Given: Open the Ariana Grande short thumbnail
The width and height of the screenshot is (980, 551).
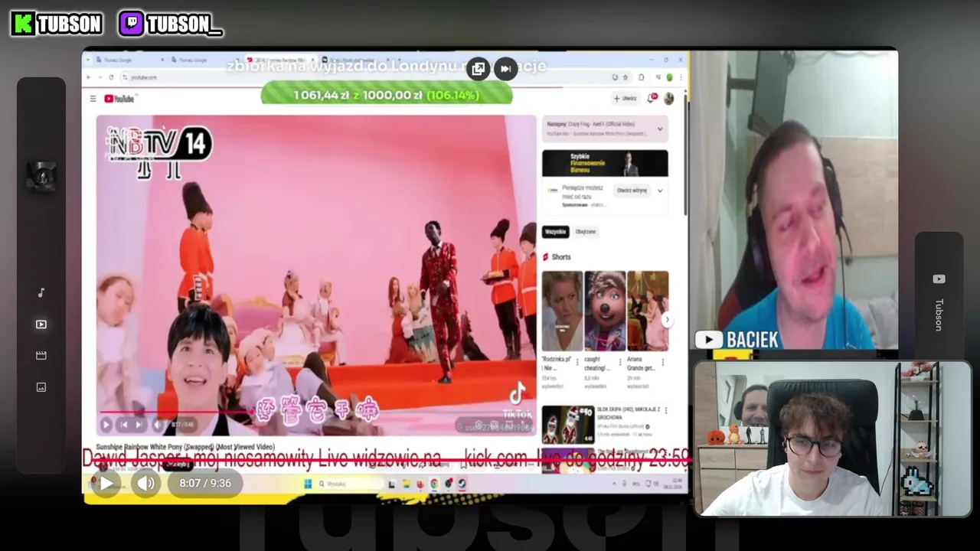Looking at the screenshot, I should pyautogui.click(x=648, y=311).
